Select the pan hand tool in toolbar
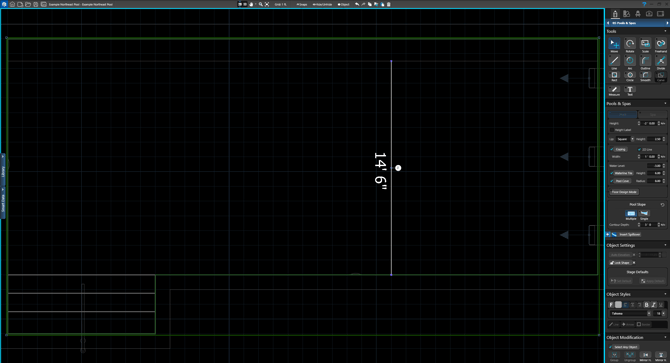The height and width of the screenshot is (363, 670). tap(251, 4)
